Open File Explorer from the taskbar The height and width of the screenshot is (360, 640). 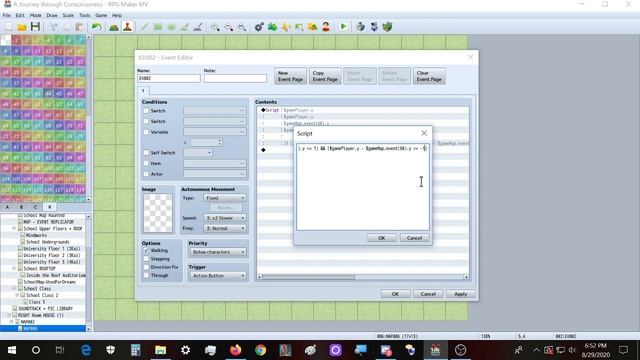click(160, 350)
